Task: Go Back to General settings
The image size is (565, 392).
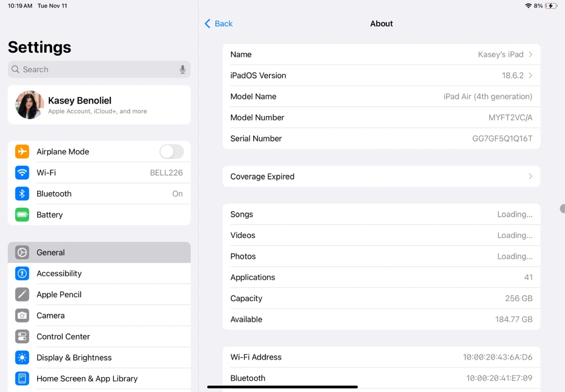Action: point(219,24)
